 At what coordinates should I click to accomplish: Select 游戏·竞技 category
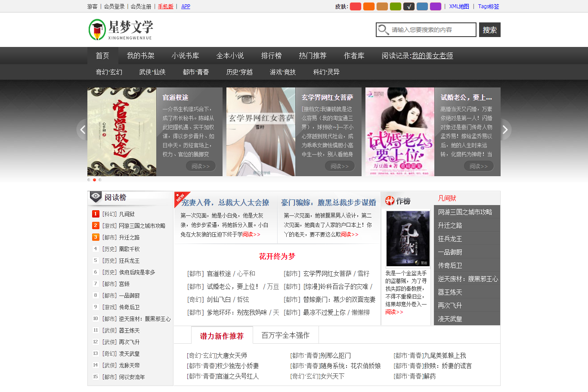tap(283, 72)
